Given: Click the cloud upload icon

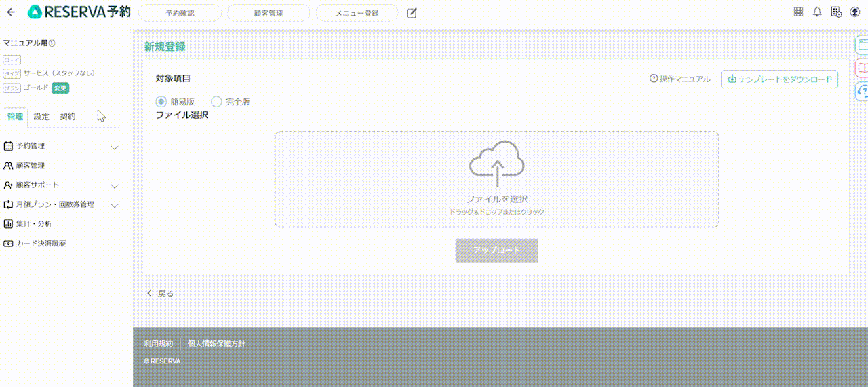Looking at the screenshot, I should 497,163.
